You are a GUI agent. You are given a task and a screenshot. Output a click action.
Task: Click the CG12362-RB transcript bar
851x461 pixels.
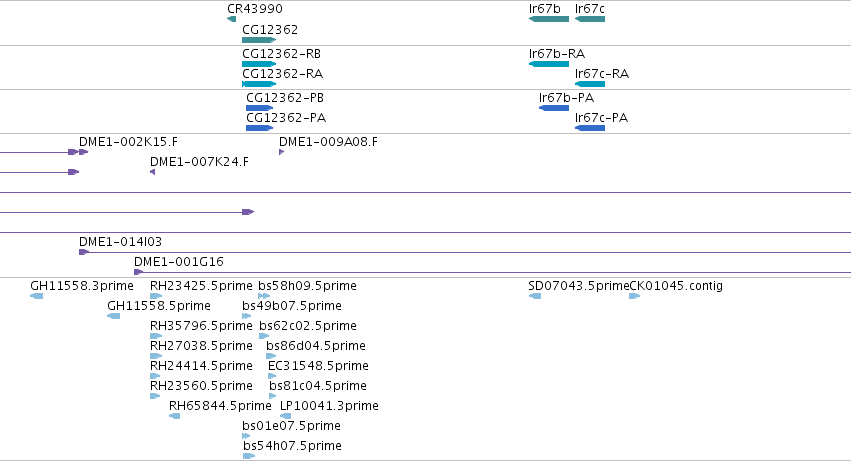tap(259, 64)
